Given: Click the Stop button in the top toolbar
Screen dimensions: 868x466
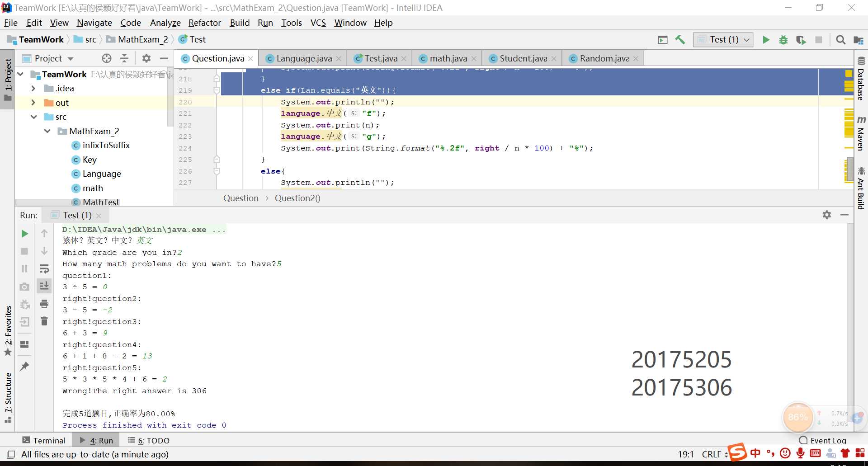Looking at the screenshot, I should (819, 40).
